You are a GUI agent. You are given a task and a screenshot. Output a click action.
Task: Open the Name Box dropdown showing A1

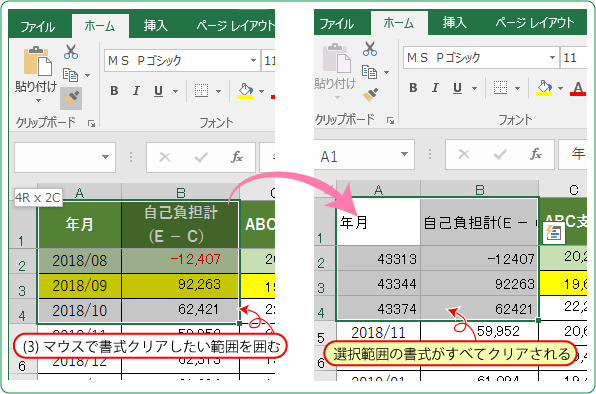click(x=404, y=154)
